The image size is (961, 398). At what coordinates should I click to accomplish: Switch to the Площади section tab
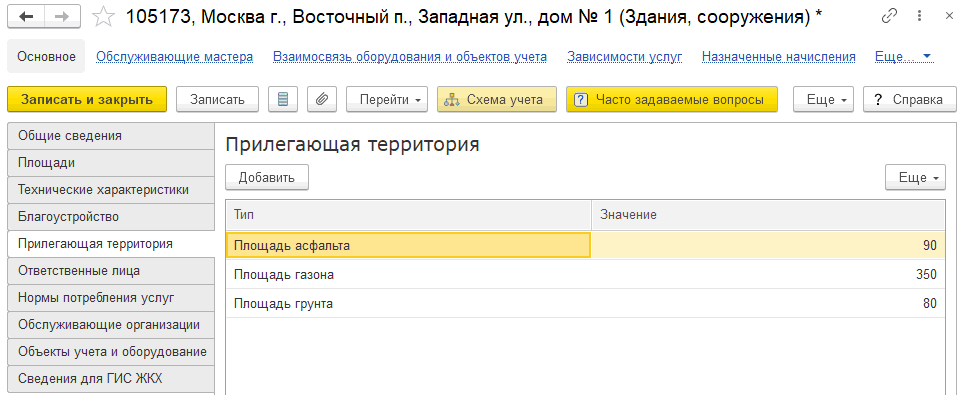pyautogui.click(x=111, y=163)
